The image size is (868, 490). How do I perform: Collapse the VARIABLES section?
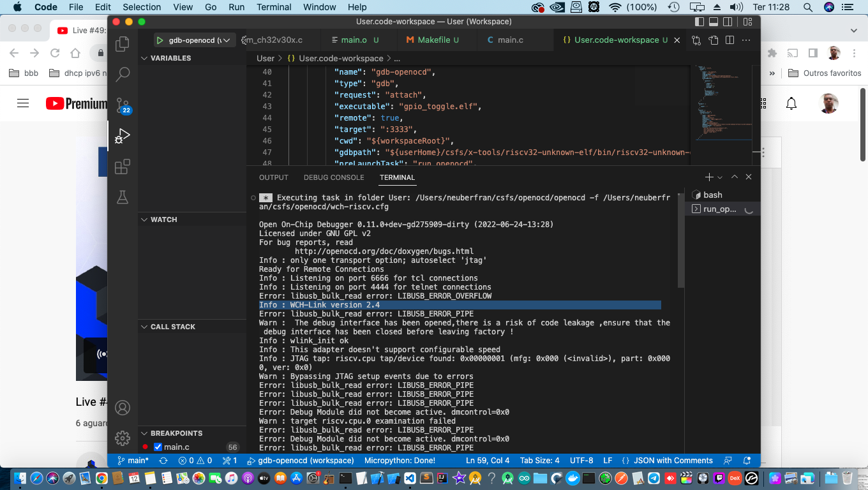pyautogui.click(x=170, y=58)
